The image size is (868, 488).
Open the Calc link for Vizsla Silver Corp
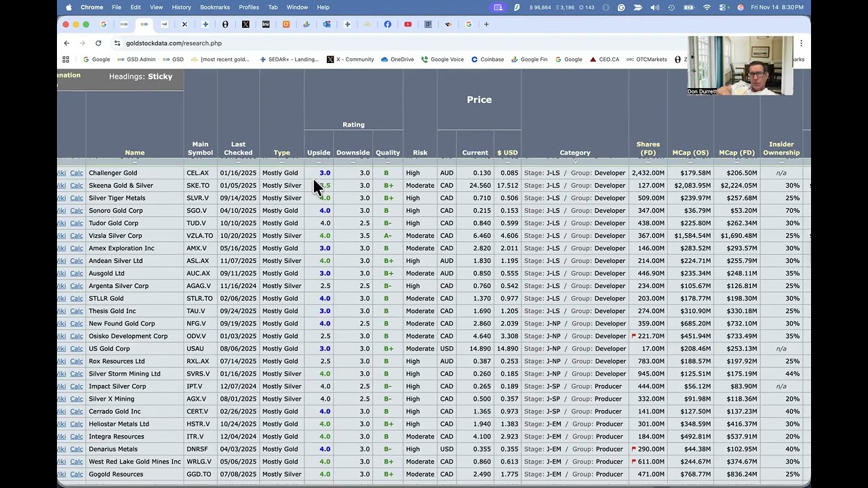pos(77,236)
